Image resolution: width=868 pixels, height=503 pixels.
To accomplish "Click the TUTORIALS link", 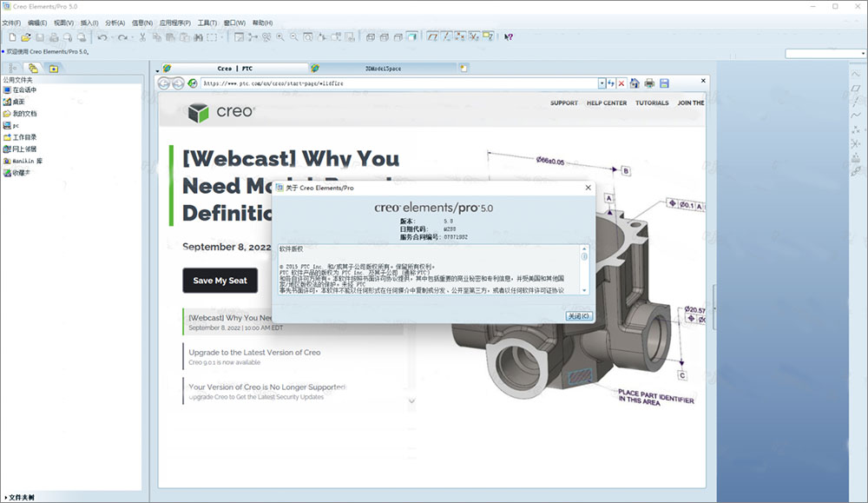I will (652, 103).
